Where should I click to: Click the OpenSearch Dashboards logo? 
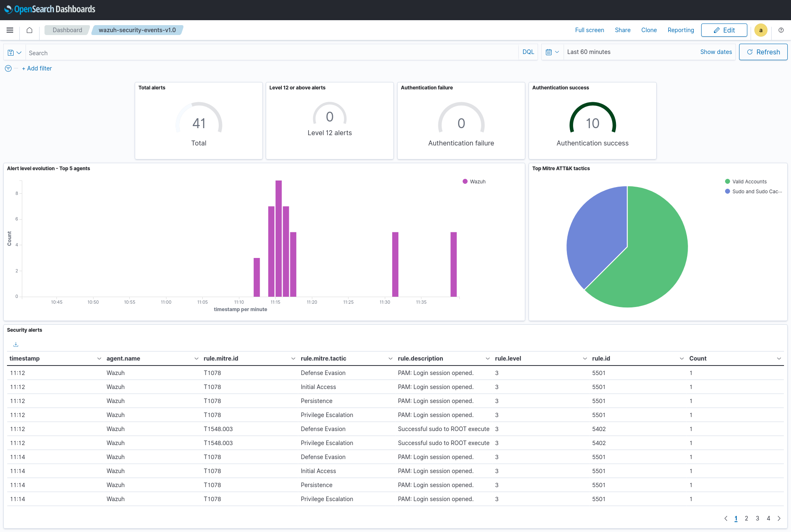tap(49, 9)
